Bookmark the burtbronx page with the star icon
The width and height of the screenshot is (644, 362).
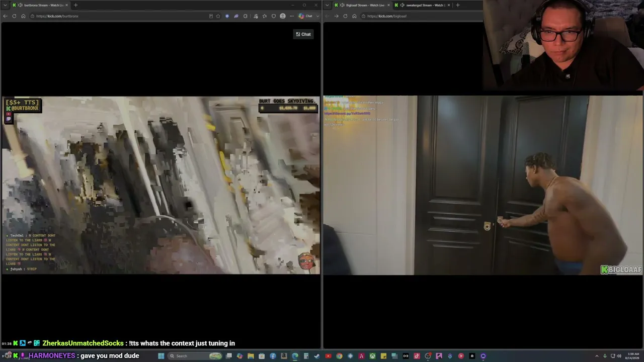pyautogui.click(x=218, y=16)
